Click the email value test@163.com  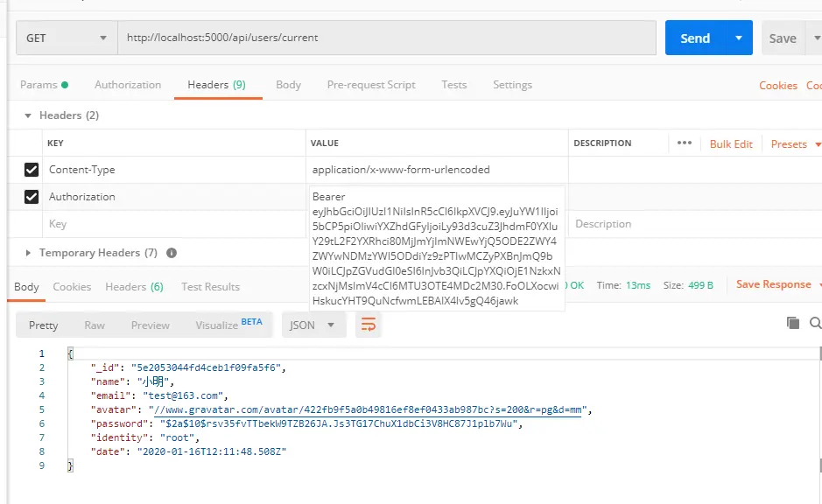pos(182,395)
